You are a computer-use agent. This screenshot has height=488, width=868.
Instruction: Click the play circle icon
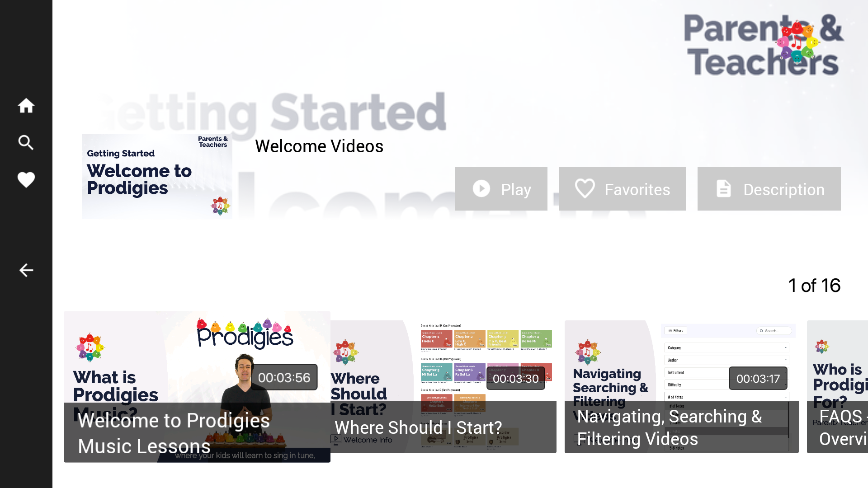pos(481,188)
